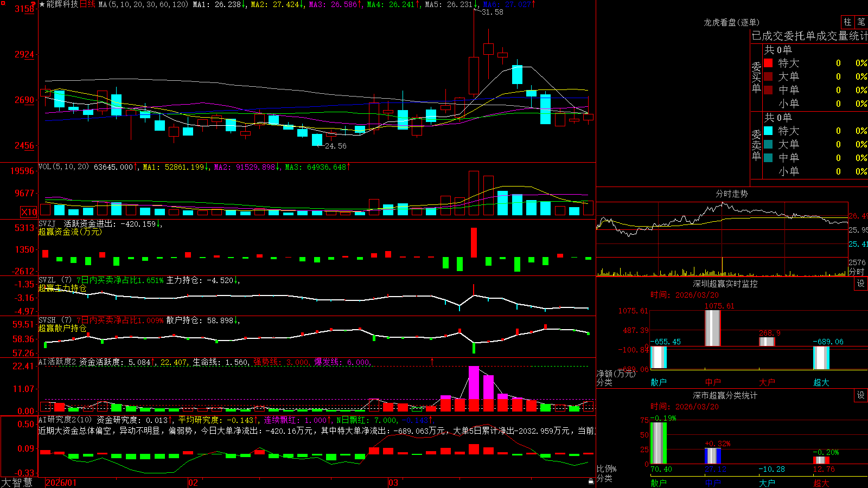The height and width of the screenshot is (488, 868).
Task: Click the 03 month marker on timeline
Action: [393, 483]
